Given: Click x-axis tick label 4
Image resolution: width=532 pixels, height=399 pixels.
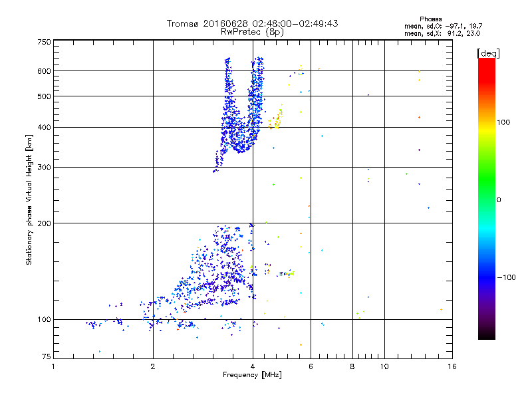Looking at the screenshot, I should click(x=253, y=366).
